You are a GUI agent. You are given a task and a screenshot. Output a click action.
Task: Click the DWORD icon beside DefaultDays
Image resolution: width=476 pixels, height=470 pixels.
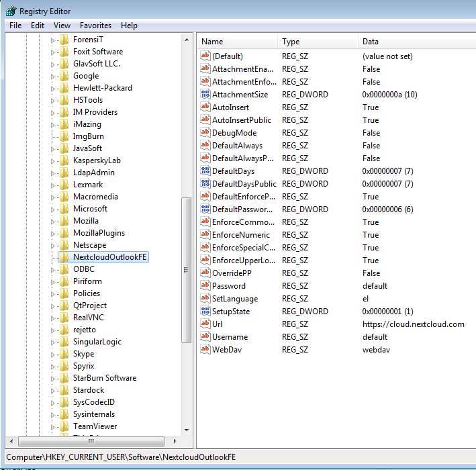[205, 171]
